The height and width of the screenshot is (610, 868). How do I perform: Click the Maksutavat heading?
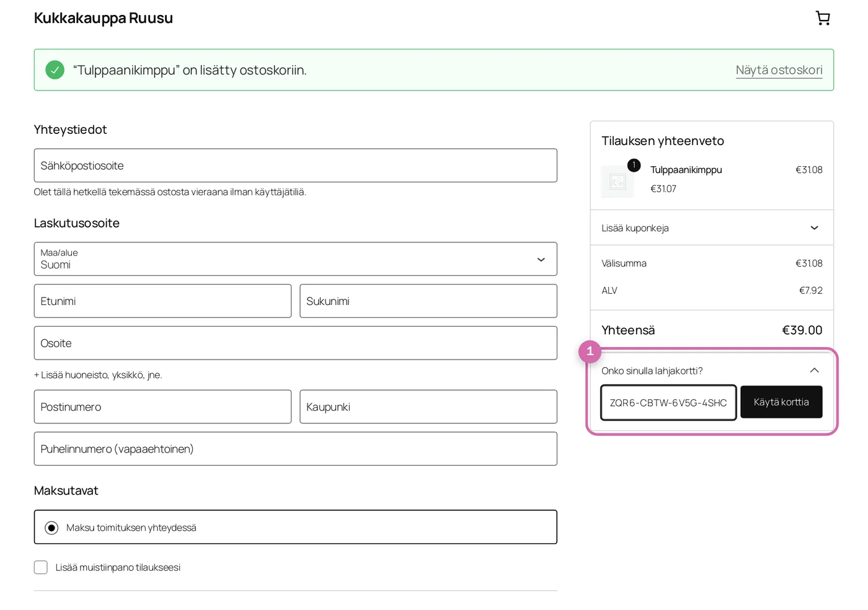pos(66,491)
